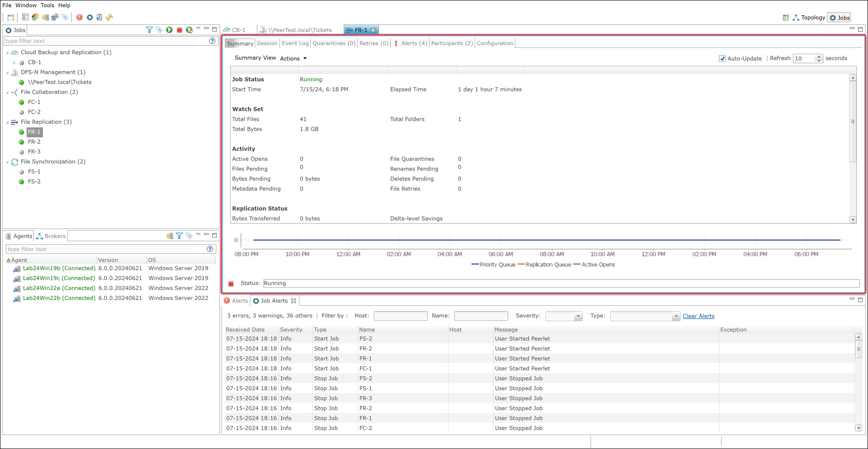
Task: Click the filter funnel icon in Jobs panel
Action: (149, 30)
